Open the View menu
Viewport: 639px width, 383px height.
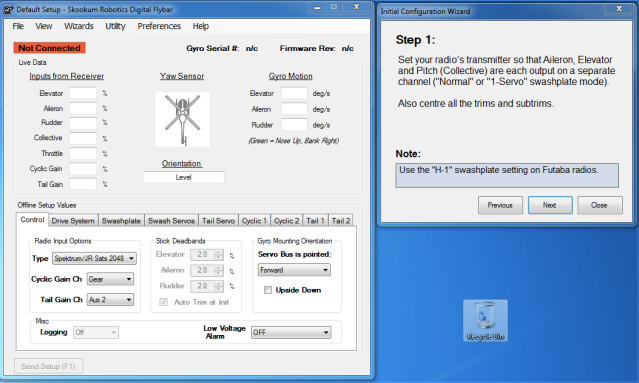point(44,26)
